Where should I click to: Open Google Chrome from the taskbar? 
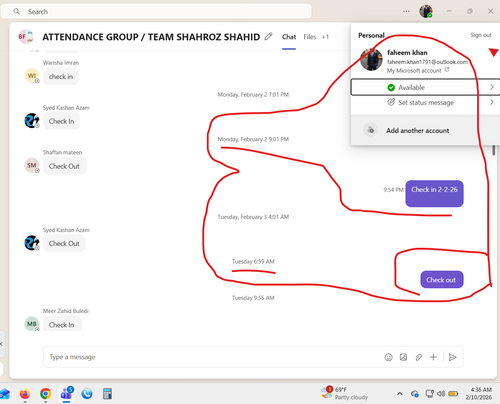pos(46,394)
